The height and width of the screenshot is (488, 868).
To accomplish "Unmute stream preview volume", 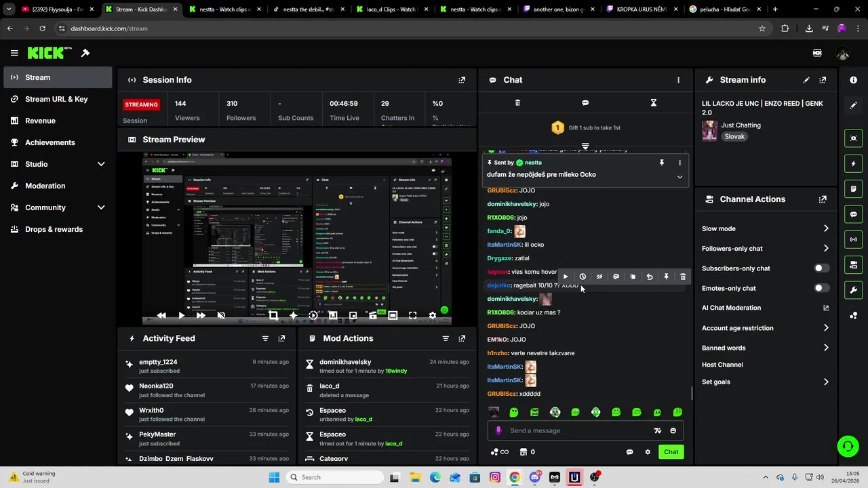I will tap(221, 315).
